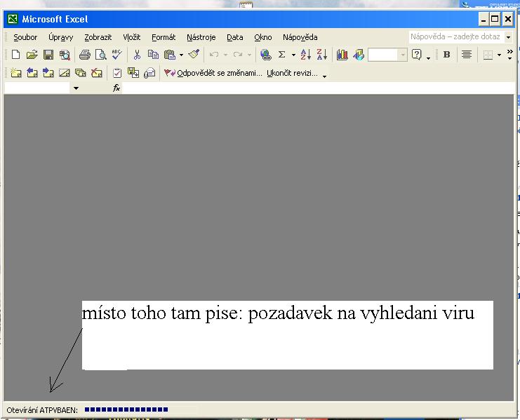Open the Chart Wizard icon
The width and height of the screenshot is (520, 420).
coord(342,55)
